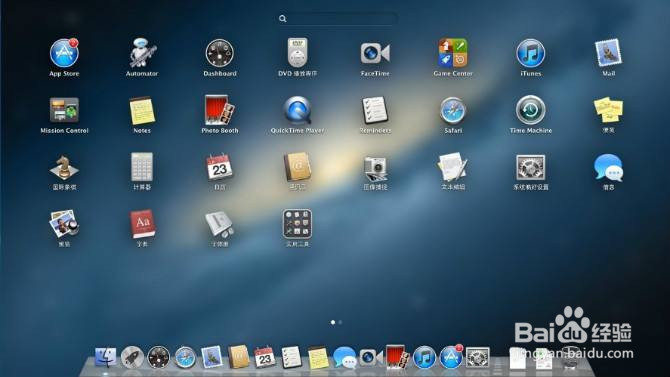Switch to the second Launchpad page dot

(x=340, y=322)
